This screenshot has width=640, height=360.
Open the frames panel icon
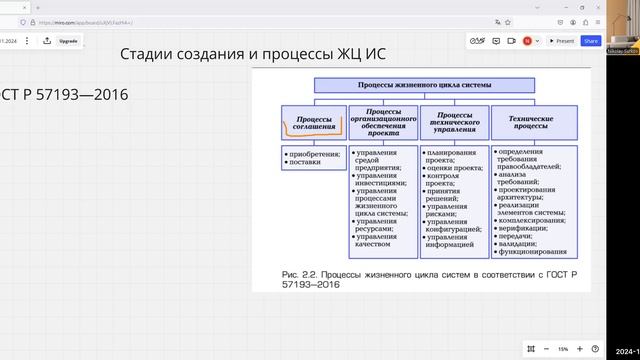click(x=531, y=349)
